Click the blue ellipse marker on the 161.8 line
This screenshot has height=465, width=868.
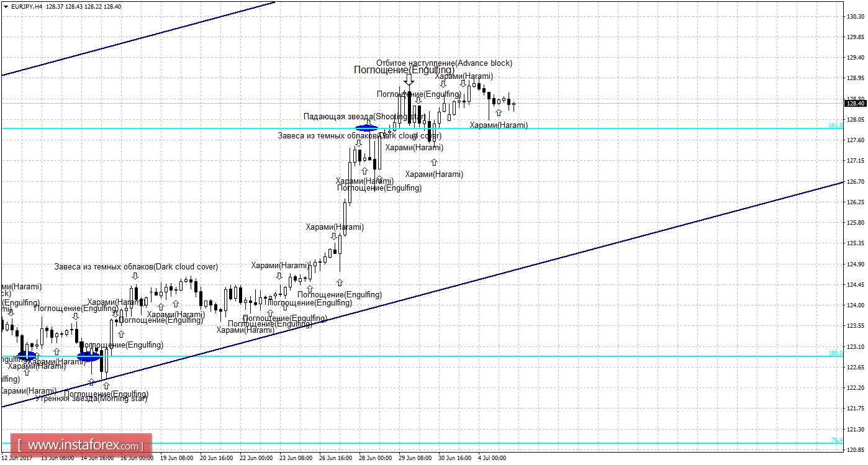tap(366, 128)
